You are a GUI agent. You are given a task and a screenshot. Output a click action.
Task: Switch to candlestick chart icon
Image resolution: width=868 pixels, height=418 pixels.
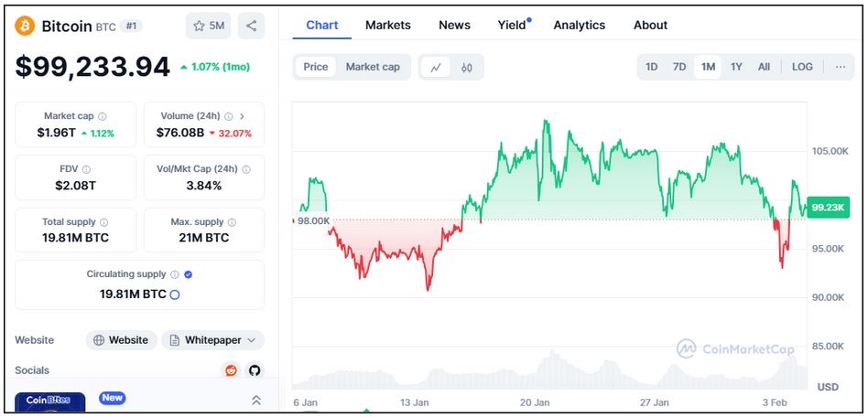tap(466, 67)
